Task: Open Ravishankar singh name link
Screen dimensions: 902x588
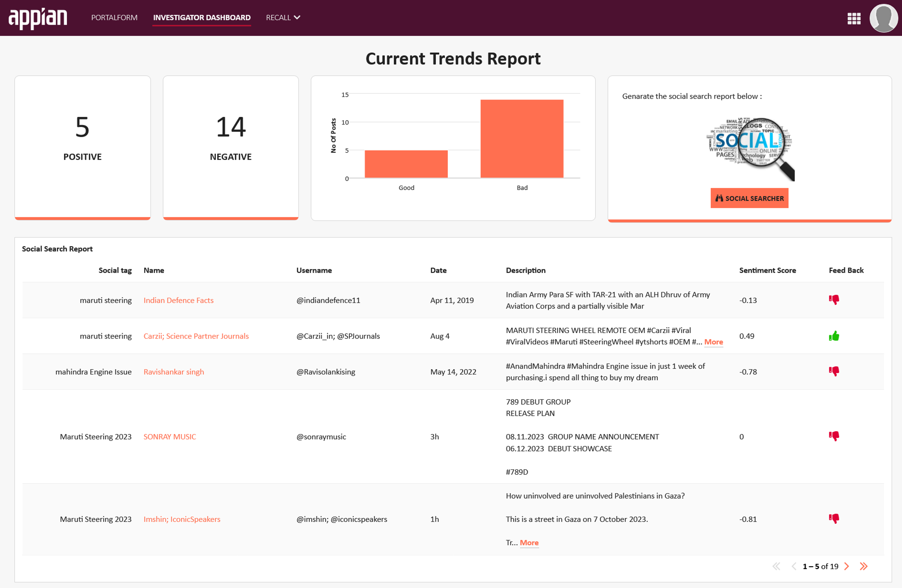Action: pos(174,372)
